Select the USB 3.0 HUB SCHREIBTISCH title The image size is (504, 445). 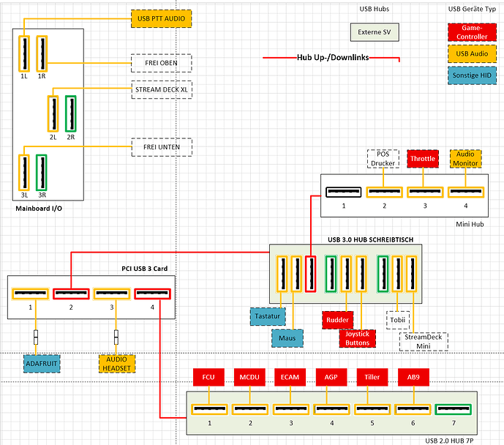coord(371,239)
